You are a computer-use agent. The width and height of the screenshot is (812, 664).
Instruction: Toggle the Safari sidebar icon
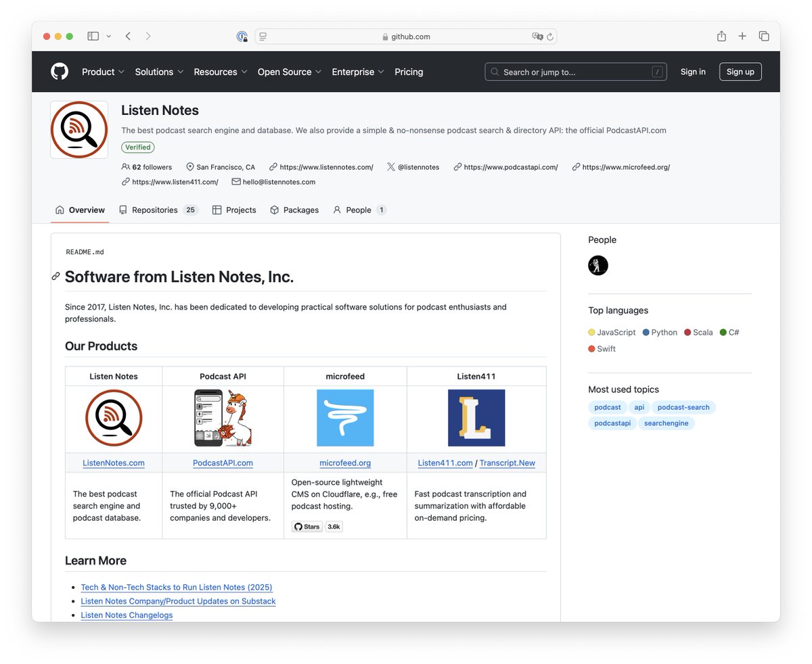93,37
